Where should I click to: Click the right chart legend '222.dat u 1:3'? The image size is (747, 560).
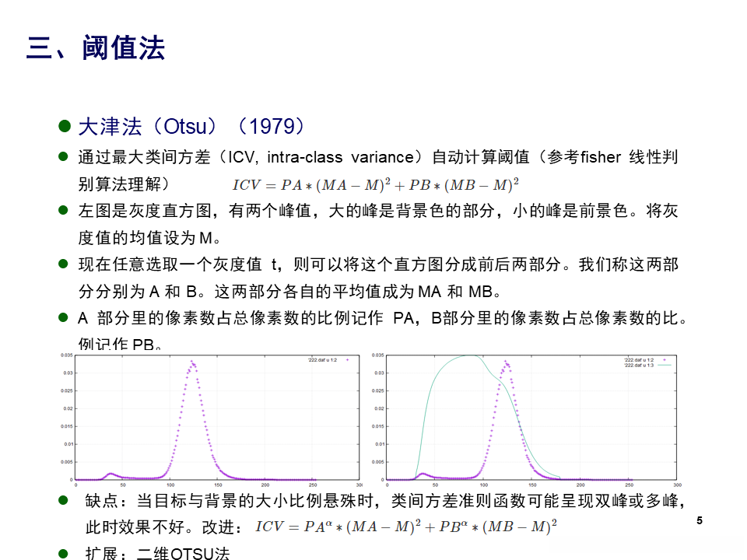tap(639, 366)
